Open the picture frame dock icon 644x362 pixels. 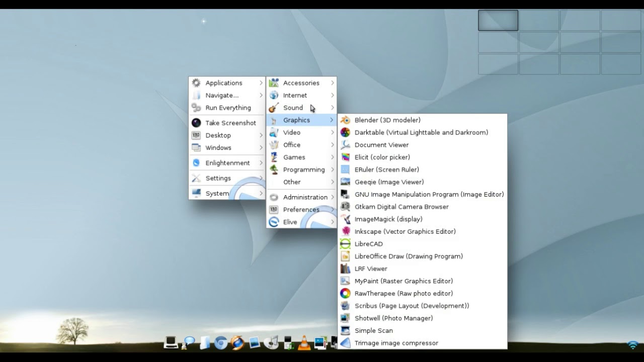click(x=254, y=343)
